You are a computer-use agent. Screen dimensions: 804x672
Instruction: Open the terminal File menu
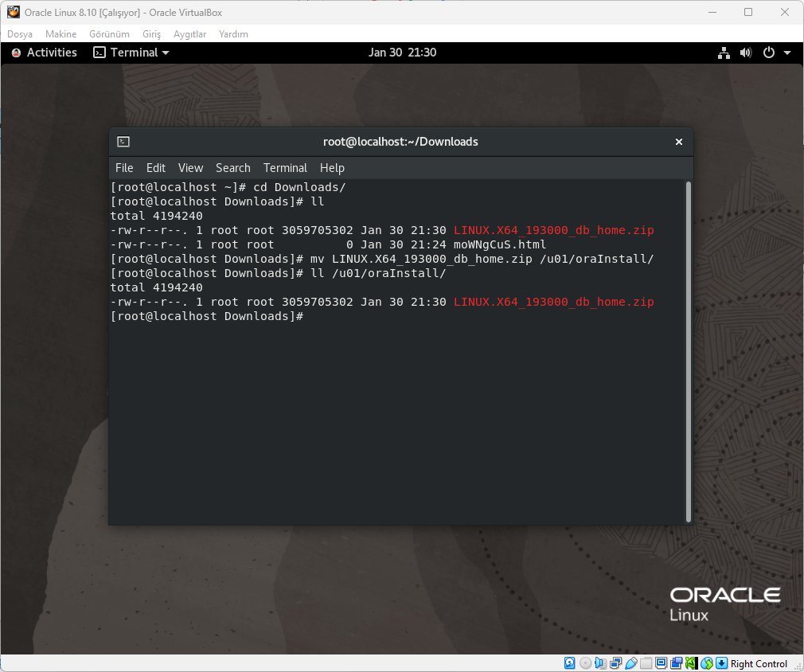[124, 168]
